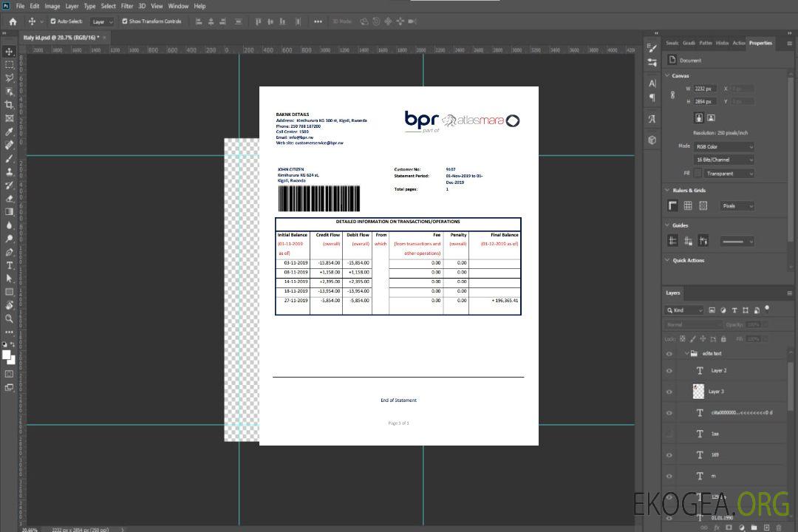Image resolution: width=798 pixels, height=532 pixels.
Task: Open the ruler units Pixels dropdown
Action: click(x=737, y=206)
